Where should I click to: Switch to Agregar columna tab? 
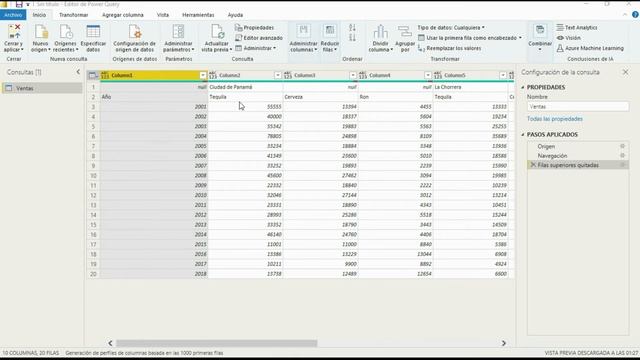coord(123,15)
